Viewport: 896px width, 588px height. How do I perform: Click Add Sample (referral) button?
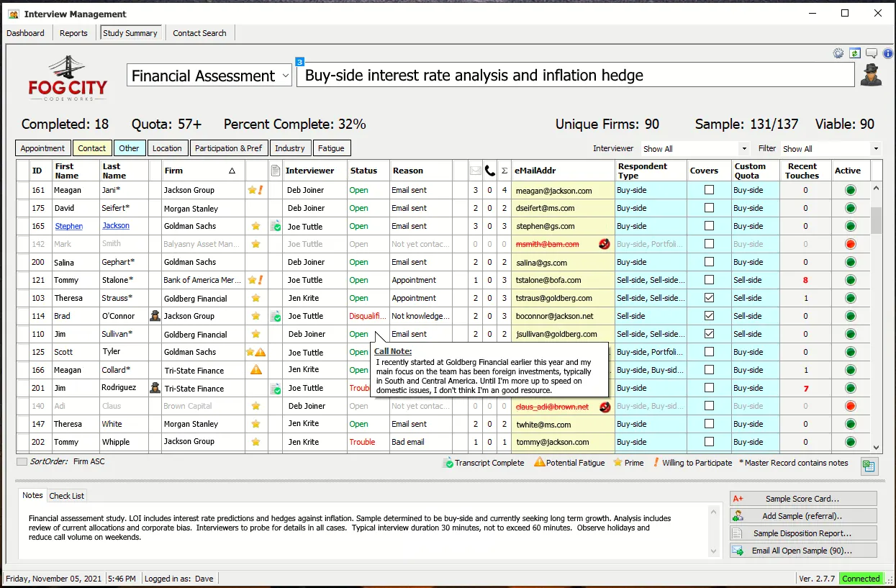pos(803,516)
